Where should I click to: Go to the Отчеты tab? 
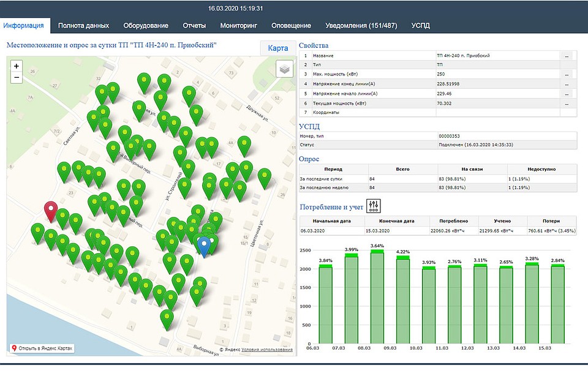click(194, 26)
